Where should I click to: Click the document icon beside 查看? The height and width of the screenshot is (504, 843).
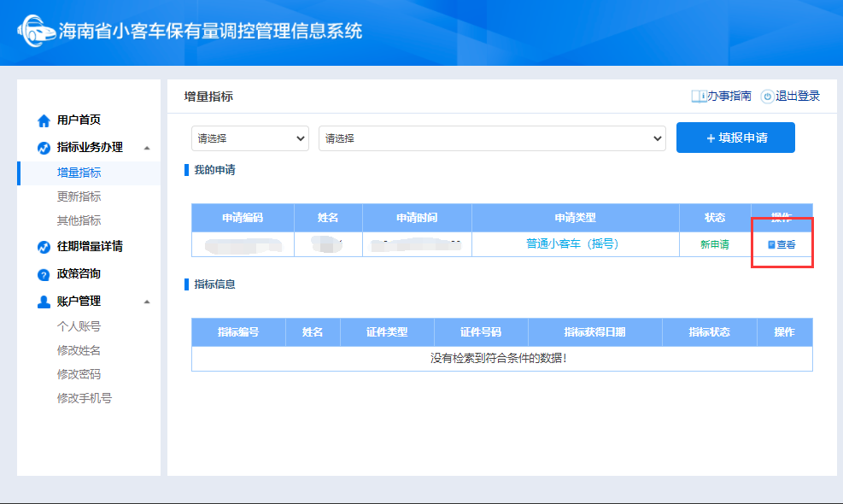click(x=771, y=244)
